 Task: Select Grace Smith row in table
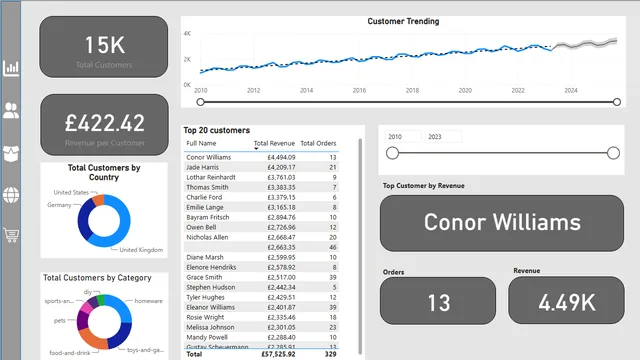coord(261,277)
